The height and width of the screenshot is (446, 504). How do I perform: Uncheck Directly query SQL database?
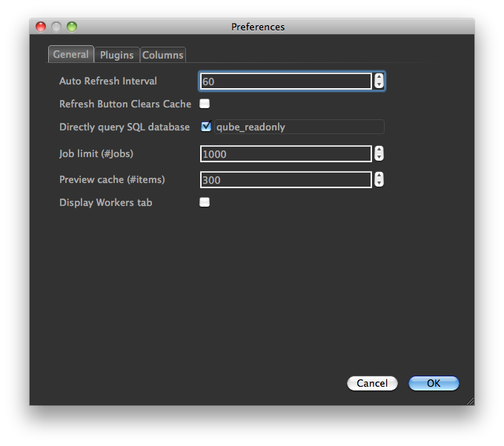click(206, 127)
